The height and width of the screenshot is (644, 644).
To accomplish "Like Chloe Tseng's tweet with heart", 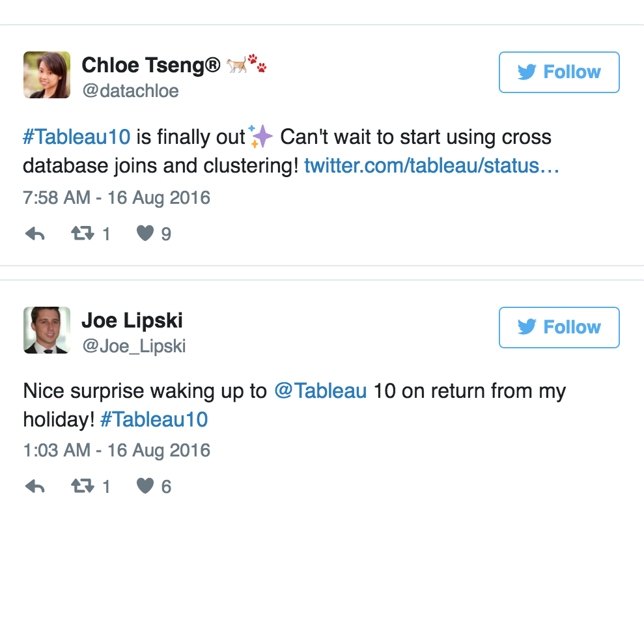I will coord(145,234).
